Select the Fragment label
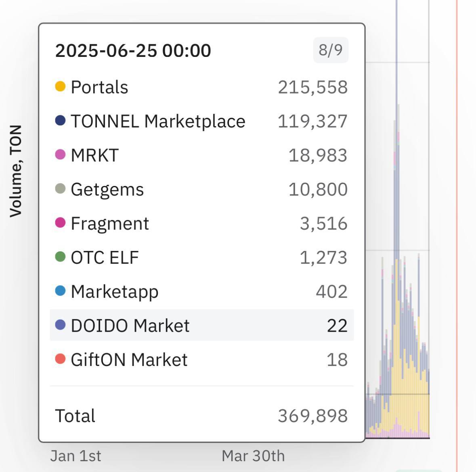Viewport: 476px width, 472px height. point(109,224)
